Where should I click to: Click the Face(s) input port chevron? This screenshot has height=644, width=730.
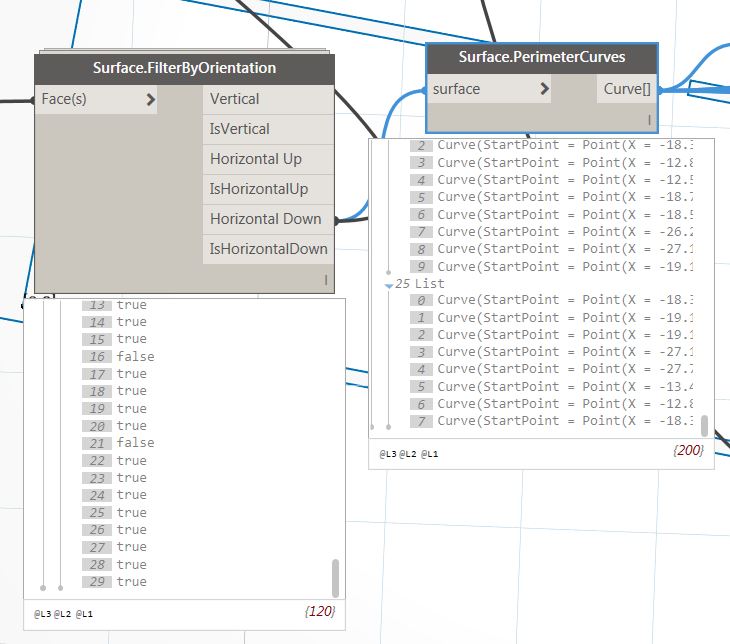point(150,100)
